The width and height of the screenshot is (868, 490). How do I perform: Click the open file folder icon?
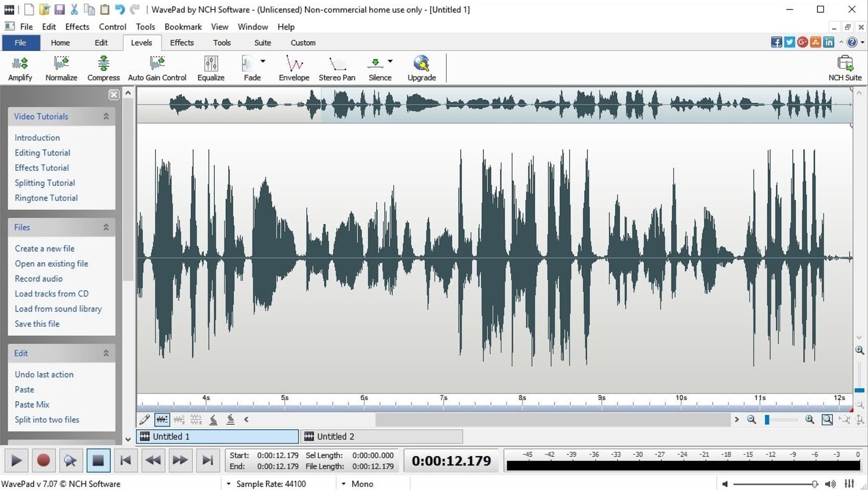coord(44,9)
